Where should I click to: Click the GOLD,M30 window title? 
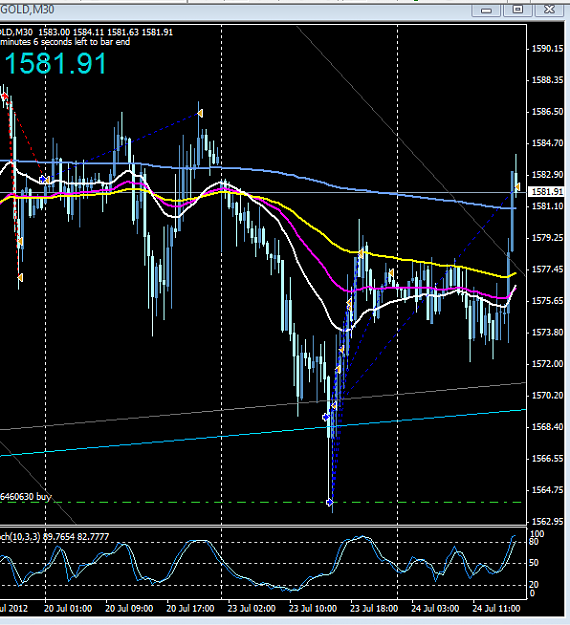click(27, 9)
